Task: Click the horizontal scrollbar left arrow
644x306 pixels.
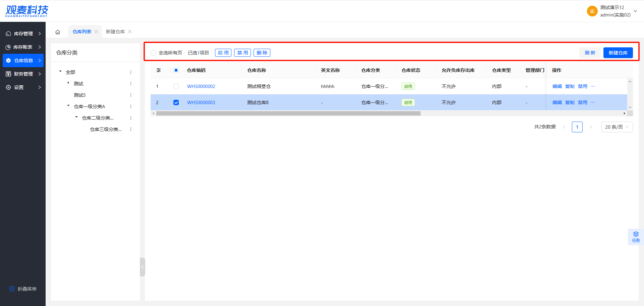Action: point(153,114)
